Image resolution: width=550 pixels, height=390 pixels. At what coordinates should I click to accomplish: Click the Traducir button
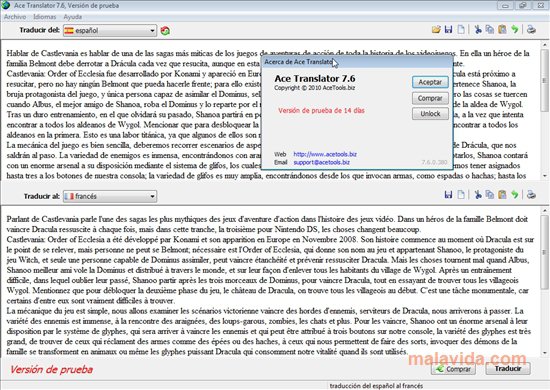click(x=508, y=369)
